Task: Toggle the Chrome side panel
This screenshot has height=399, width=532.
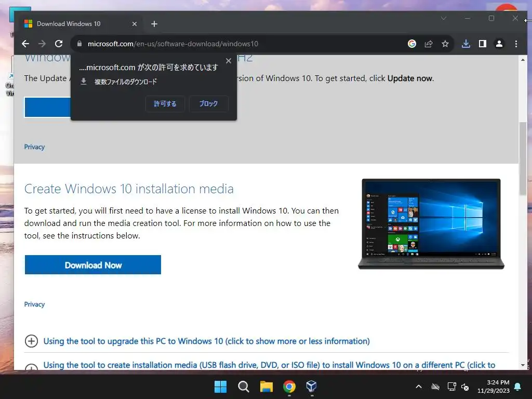Action: tap(483, 44)
